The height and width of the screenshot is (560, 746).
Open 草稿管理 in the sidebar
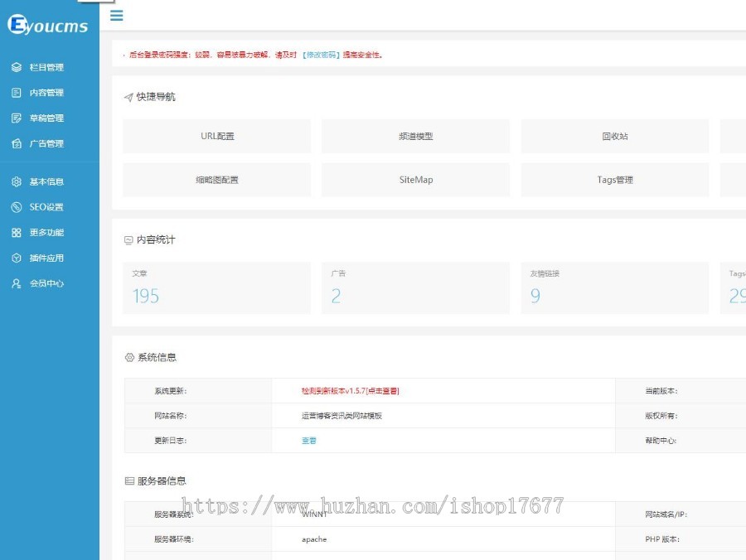(46, 118)
